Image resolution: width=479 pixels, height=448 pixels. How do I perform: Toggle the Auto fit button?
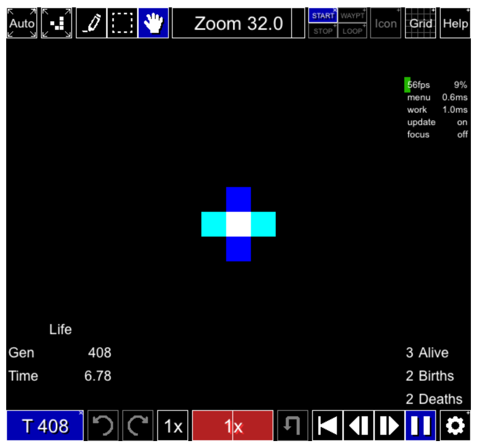(x=22, y=23)
